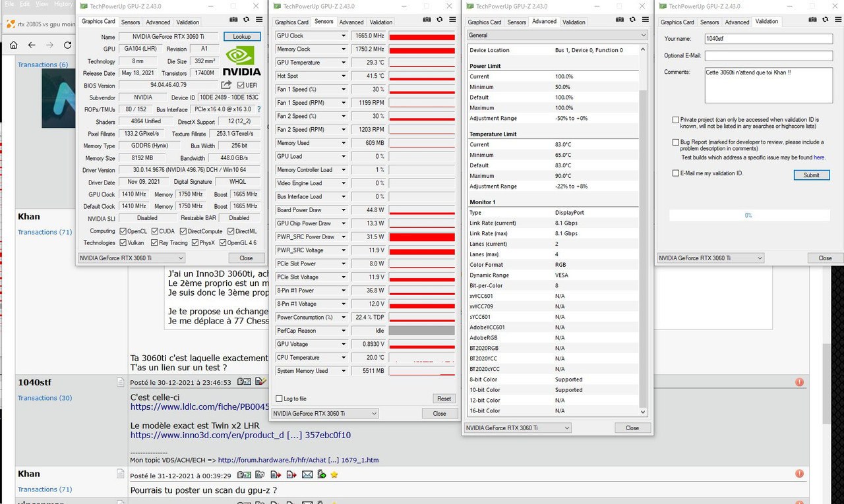Viewport: 844px width, 504px height.
Task: Switch to Graphics Card tab in Advanced window
Action: [485, 22]
